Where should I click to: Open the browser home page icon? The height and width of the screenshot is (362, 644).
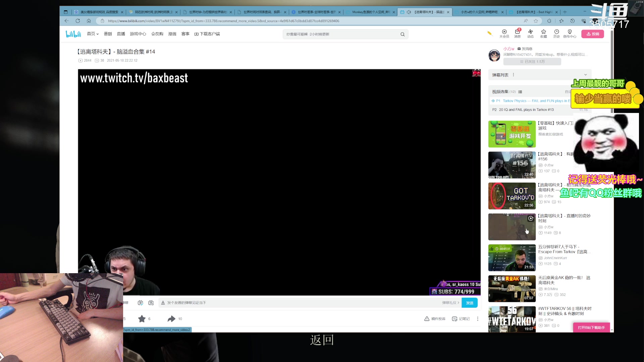click(x=89, y=21)
